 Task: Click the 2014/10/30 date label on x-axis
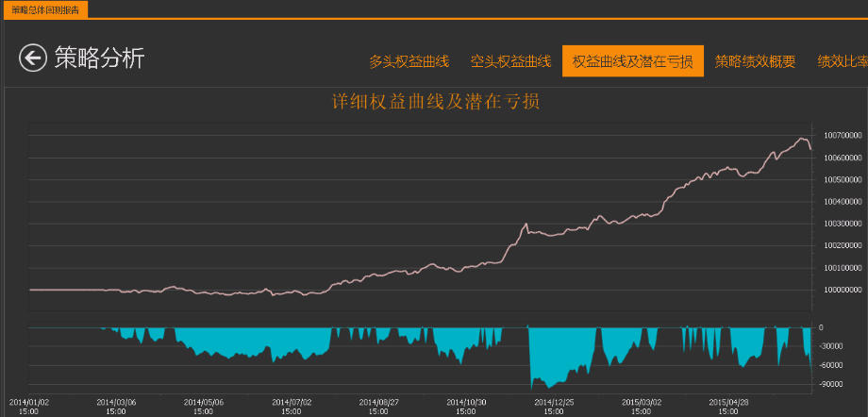click(x=465, y=406)
